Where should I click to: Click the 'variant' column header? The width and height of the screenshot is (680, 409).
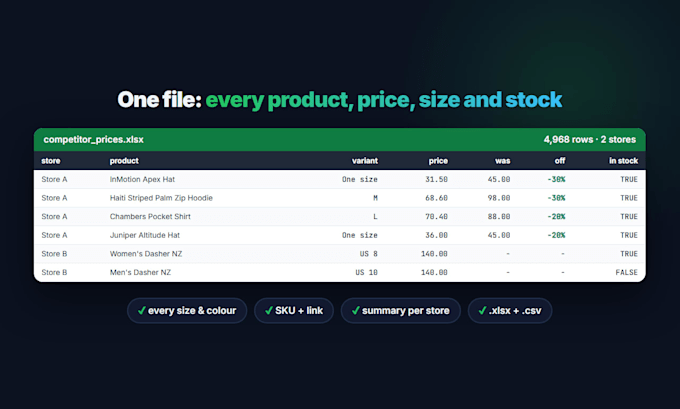point(365,161)
